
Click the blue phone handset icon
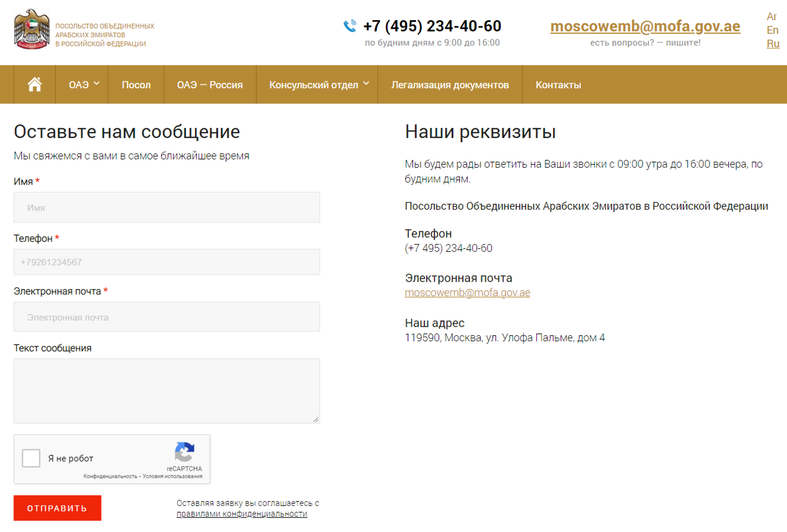(x=350, y=26)
